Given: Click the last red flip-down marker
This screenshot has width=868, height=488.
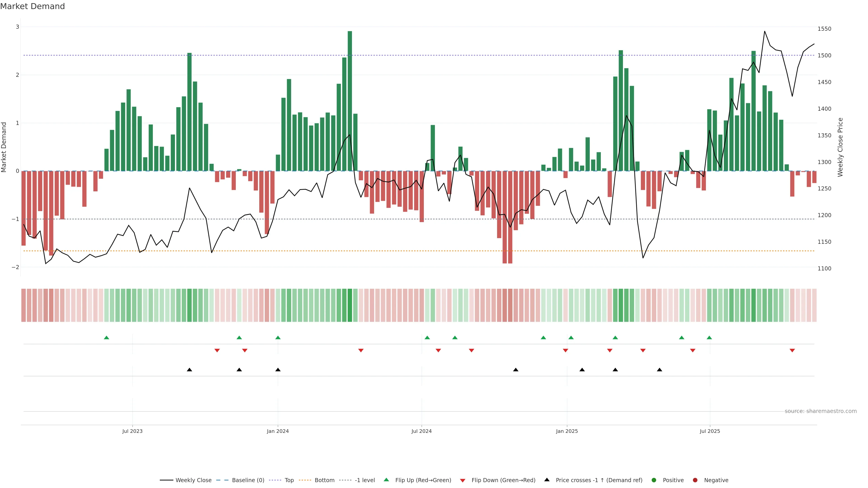Looking at the screenshot, I should pyautogui.click(x=792, y=351).
